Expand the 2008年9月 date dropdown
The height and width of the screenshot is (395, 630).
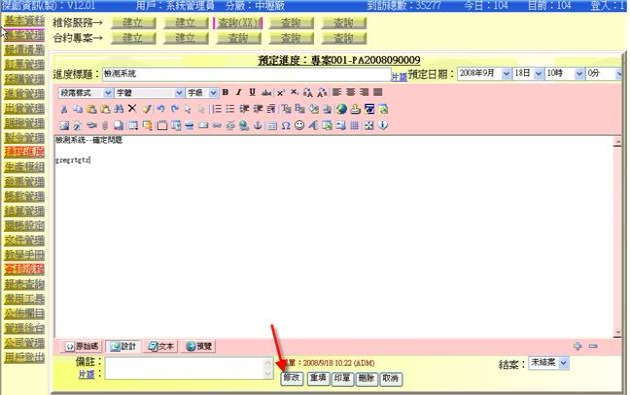pos(484,74)
